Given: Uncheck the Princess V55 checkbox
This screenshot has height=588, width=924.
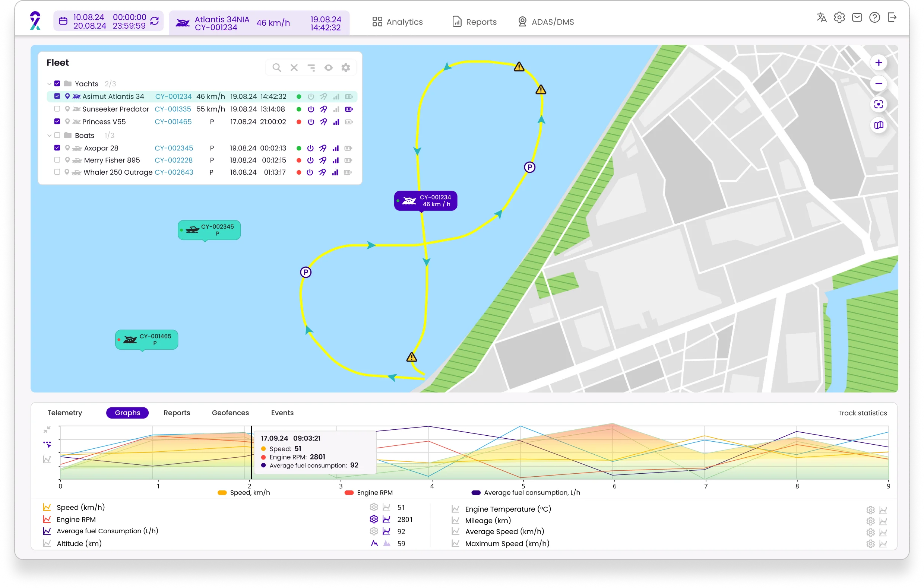Looking at the screenshot, I should coord(57,122).
